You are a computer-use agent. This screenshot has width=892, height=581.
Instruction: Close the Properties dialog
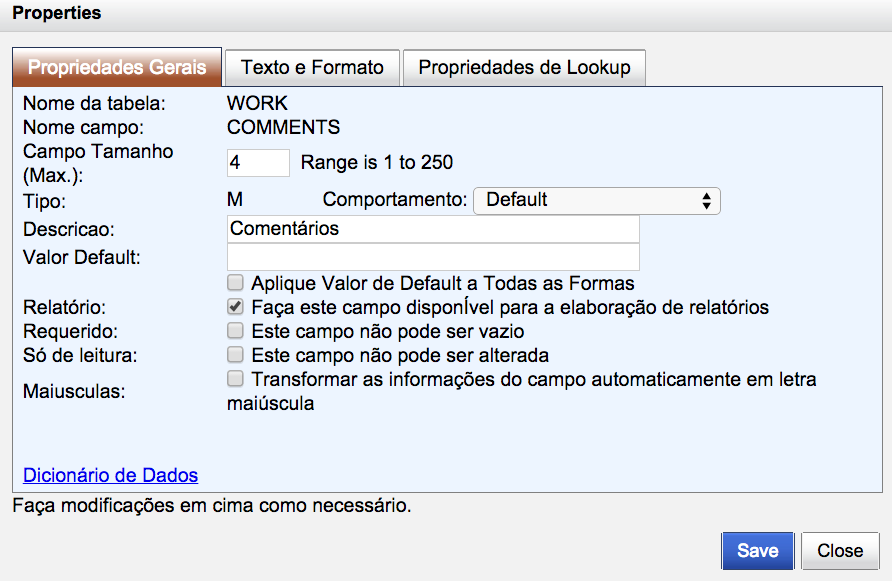coord(840,551)
